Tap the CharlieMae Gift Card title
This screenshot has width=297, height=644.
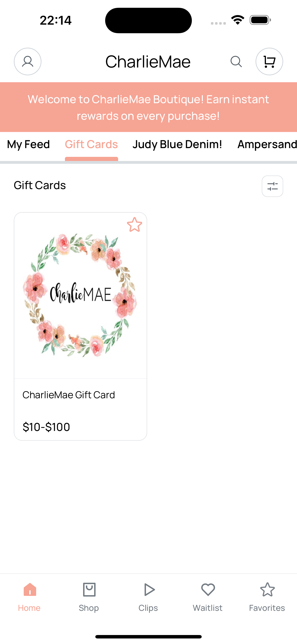pyautogui.click(x=69, y=395)
